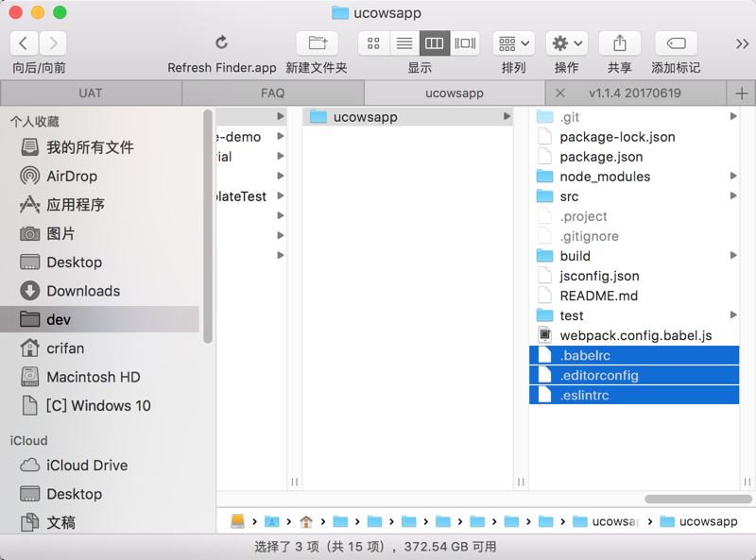Select jsconfig.json file
The image size is (756, 560).
click(x=634, y=276)
